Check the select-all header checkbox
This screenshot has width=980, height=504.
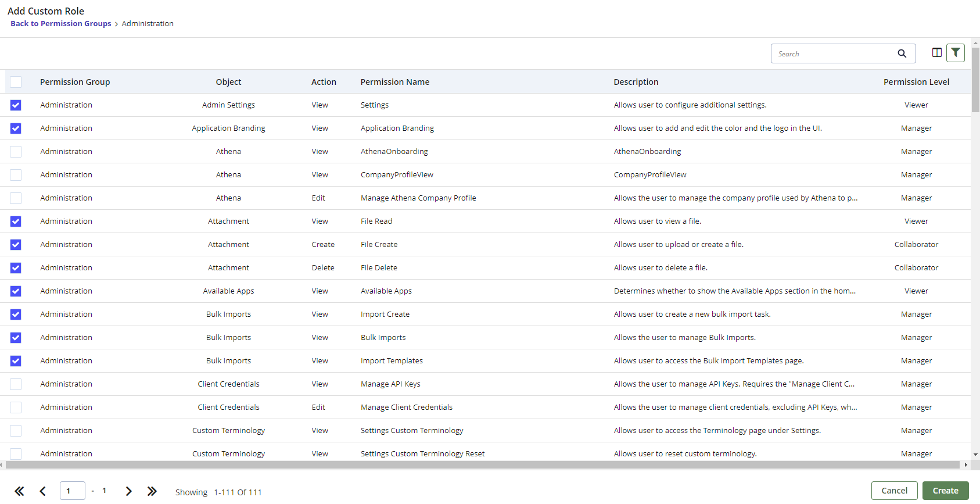point(16,82)
